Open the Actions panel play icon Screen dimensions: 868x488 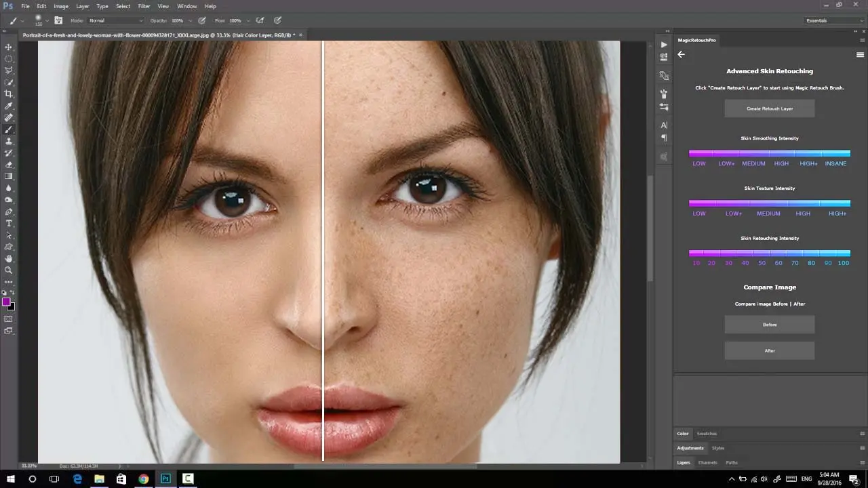tap(664, 45)
